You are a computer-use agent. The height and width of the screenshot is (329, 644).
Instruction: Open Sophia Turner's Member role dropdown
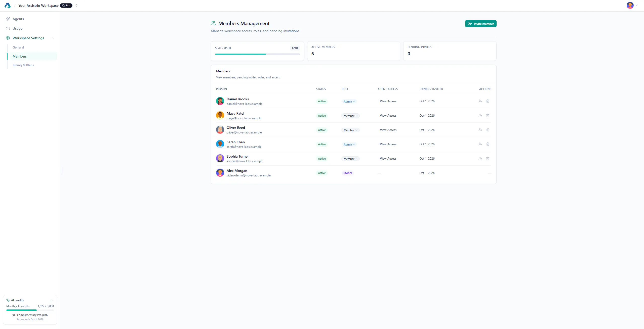(350, 159)
